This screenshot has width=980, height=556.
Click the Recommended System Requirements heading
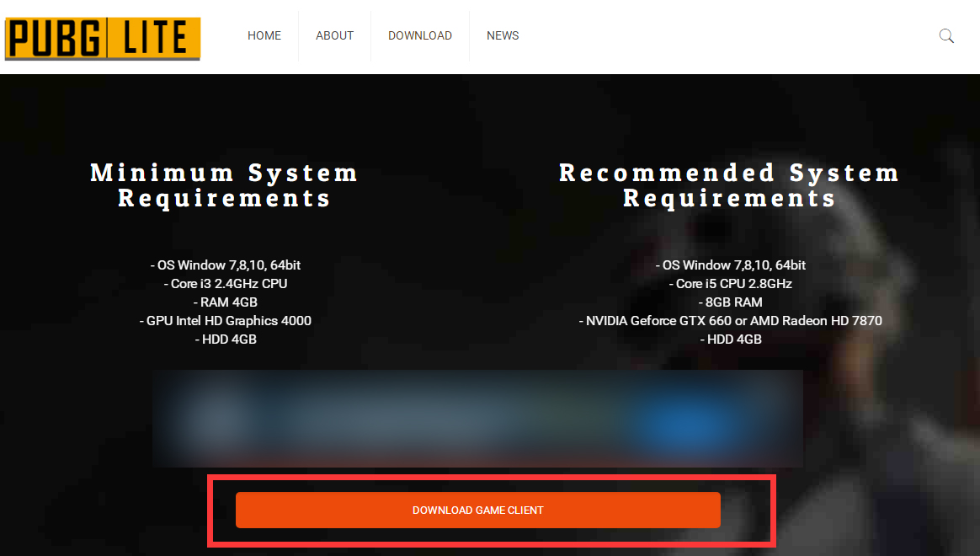click(x=729, y=185)
